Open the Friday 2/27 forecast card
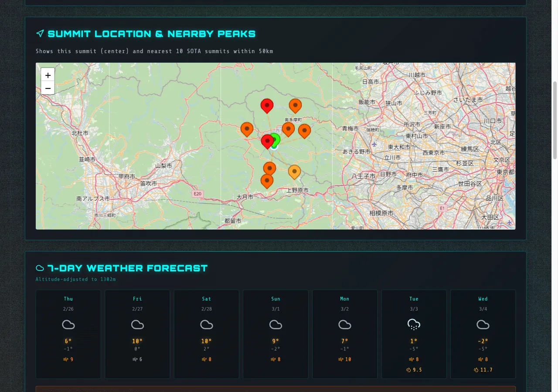The image size is (558, 392). click(137, 334)
